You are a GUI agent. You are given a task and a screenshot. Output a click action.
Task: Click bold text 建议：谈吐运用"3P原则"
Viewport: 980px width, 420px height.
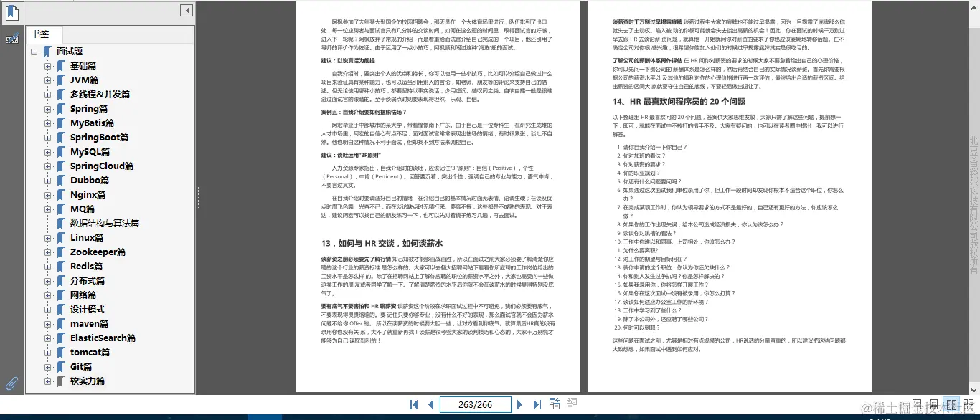(x=351, y=156)
